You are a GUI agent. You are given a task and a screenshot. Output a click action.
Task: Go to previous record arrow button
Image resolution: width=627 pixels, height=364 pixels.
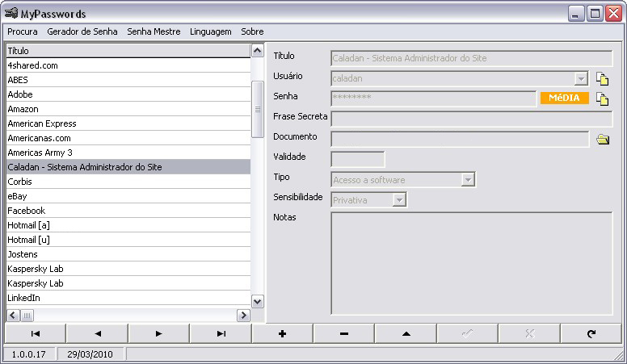(97, 333)
